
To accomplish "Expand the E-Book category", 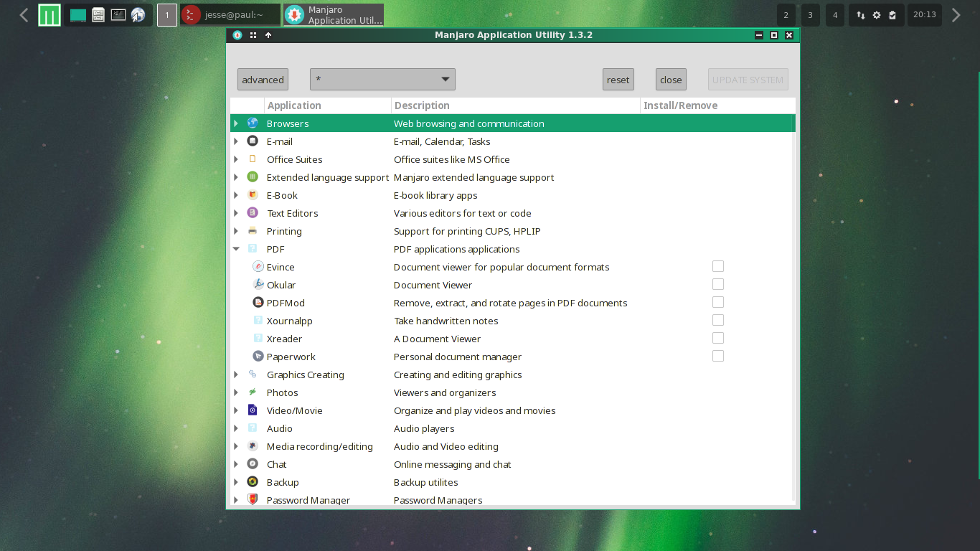I will pos(236,195).
